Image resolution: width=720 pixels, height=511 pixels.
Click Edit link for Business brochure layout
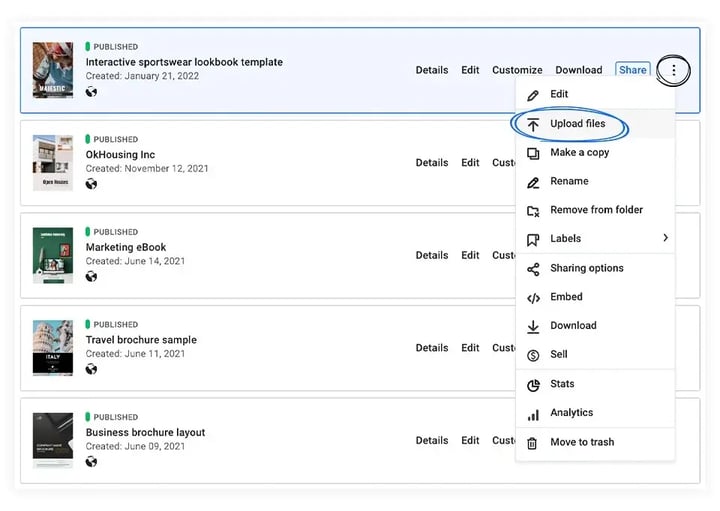470,440
